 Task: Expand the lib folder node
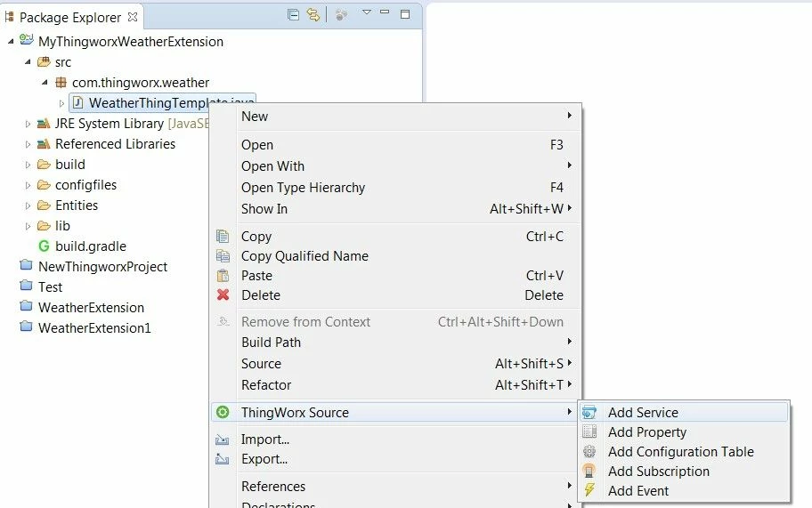[28, 226]
